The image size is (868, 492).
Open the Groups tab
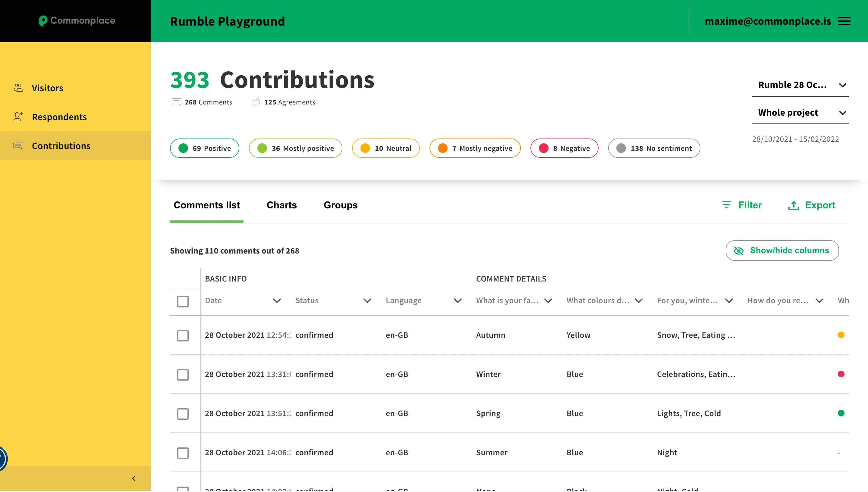[x=340, y=205]
